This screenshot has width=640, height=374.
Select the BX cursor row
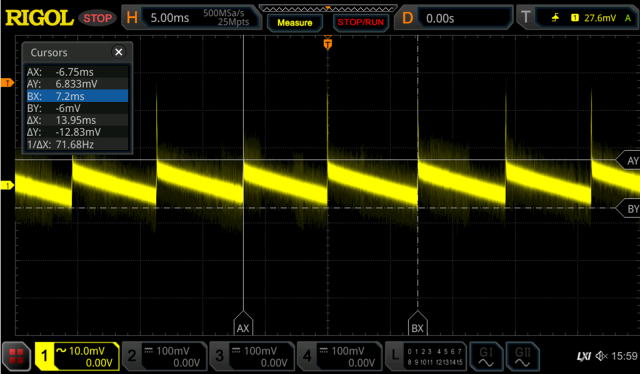(77, 96)
